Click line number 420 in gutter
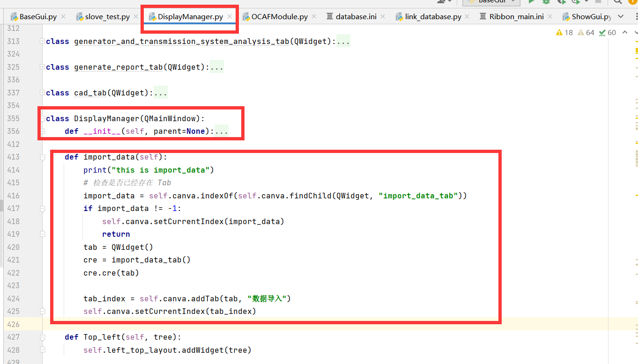This screenshot has width=638, height=364. click(x=13, y=247)
